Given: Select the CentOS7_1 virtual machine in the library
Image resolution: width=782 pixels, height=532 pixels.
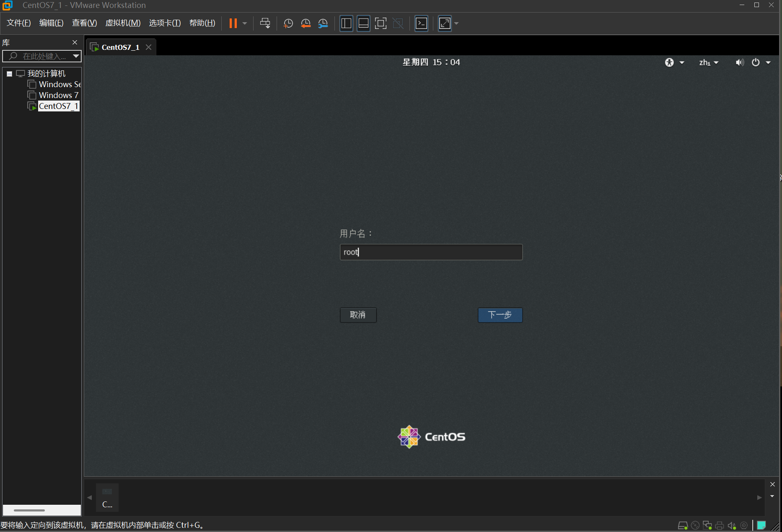Looking at the screenshot, I should tap(53, 106).
